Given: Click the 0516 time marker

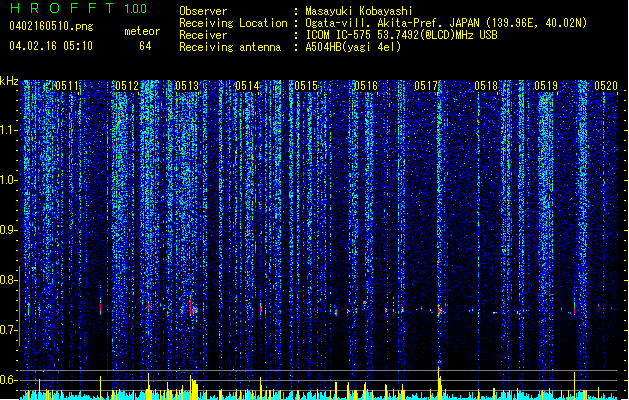Looking at the screenshot, I should 366,86.
